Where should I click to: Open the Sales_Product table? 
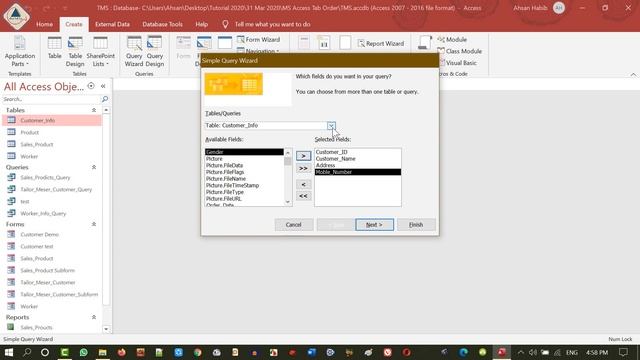click(52, 144)
